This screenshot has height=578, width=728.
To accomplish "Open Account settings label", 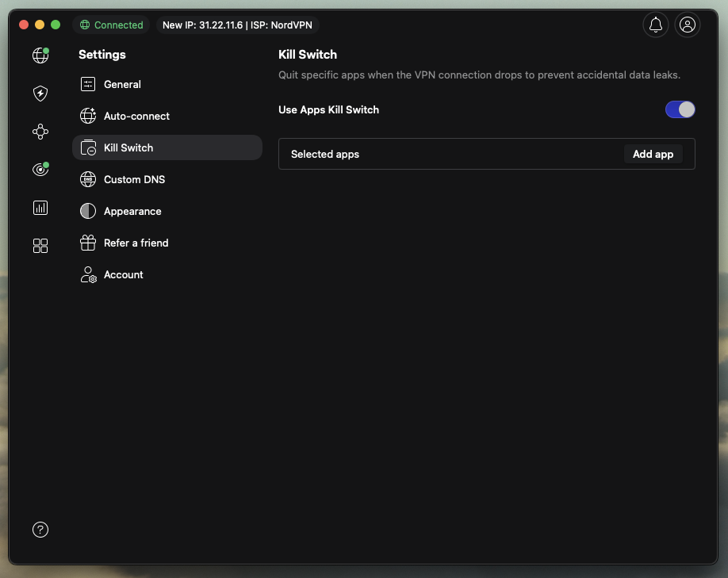I will (123, 274).
